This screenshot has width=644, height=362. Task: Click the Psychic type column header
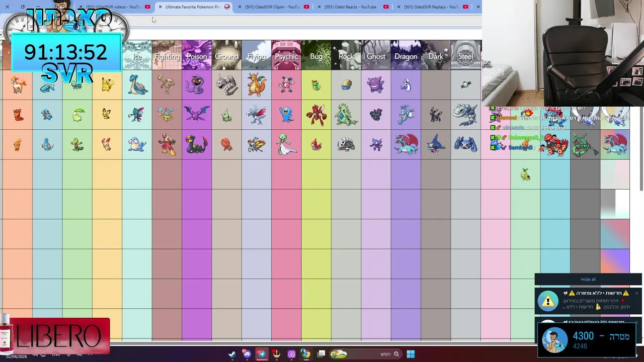point(286,55)
